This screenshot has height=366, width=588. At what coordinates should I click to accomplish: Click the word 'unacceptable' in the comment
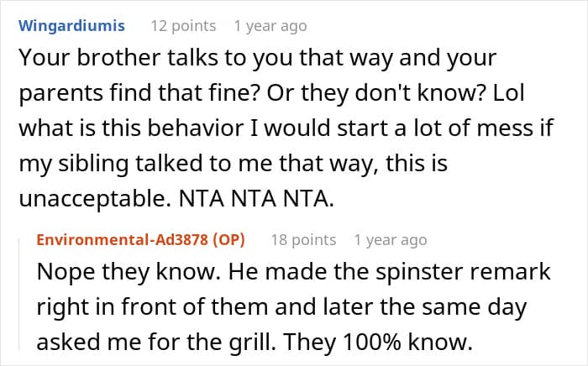tap(92, 199)
